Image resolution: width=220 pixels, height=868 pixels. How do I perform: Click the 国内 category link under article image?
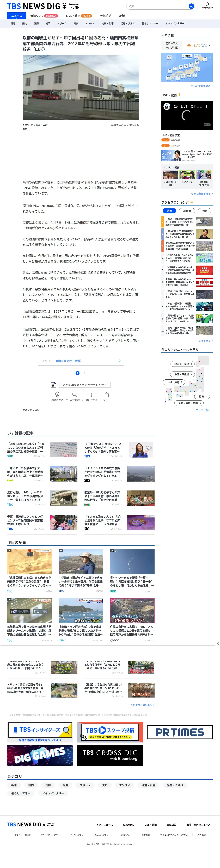coord(25,129)
